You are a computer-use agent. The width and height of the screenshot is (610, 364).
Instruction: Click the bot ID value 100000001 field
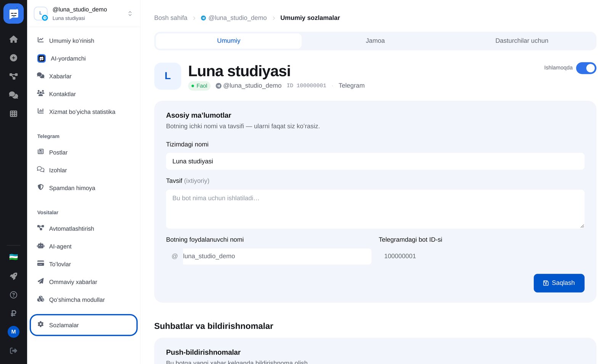coord(482,256)
